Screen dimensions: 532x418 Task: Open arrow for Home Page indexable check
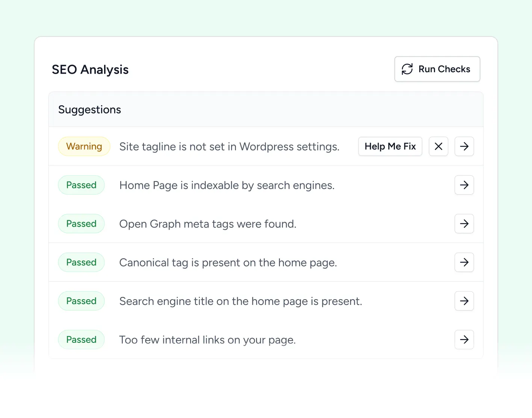click(x=464, y=185)
